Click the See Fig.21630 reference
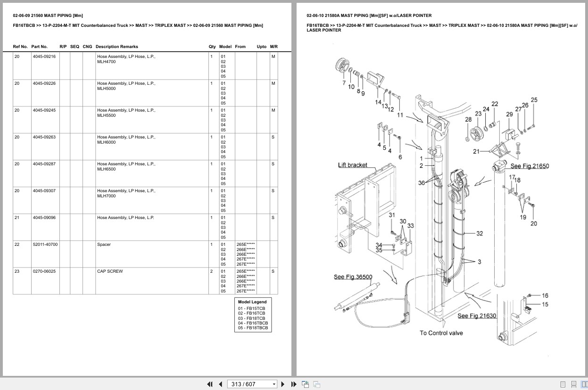 pyautogui.click(x=477, y=316)
